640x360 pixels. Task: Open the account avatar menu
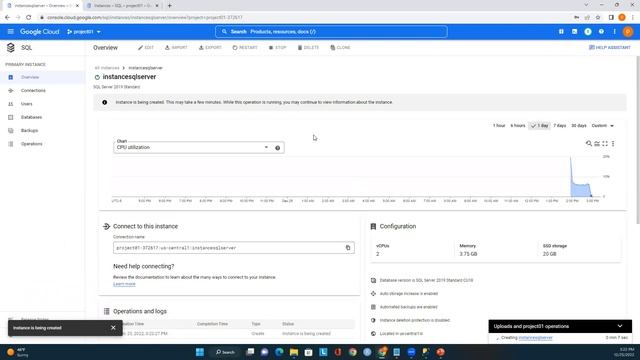(x=628, y=31)
